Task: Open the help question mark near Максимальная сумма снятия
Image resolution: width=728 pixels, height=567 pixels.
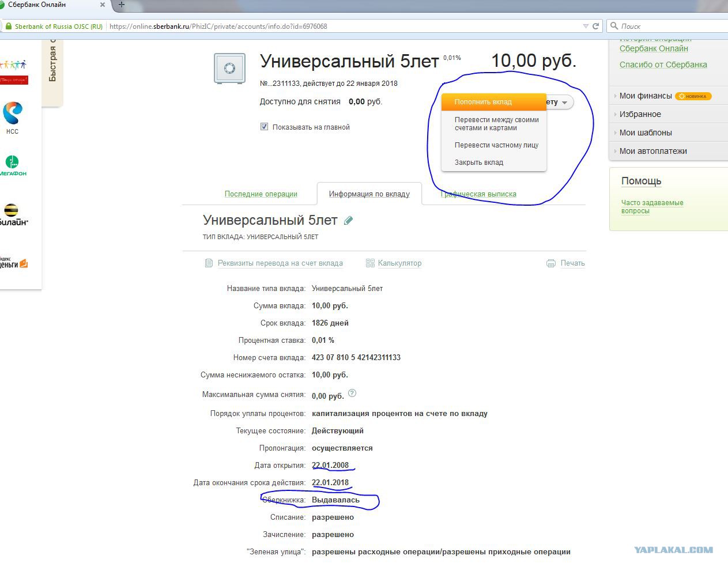Action: (352, 394)
